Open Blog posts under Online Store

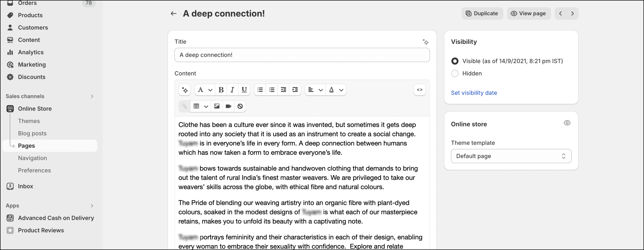[x=32, y=133]
